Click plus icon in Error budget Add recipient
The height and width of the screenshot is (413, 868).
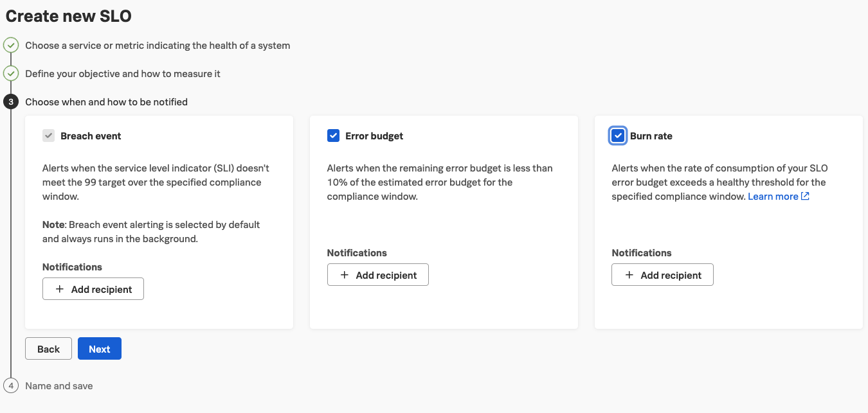click(345, 275)
